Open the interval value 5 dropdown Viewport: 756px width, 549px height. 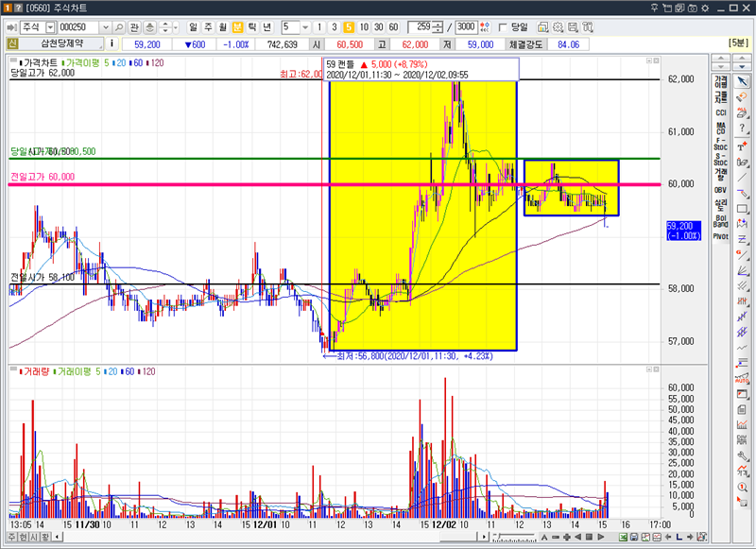click(x=305, y=27)
